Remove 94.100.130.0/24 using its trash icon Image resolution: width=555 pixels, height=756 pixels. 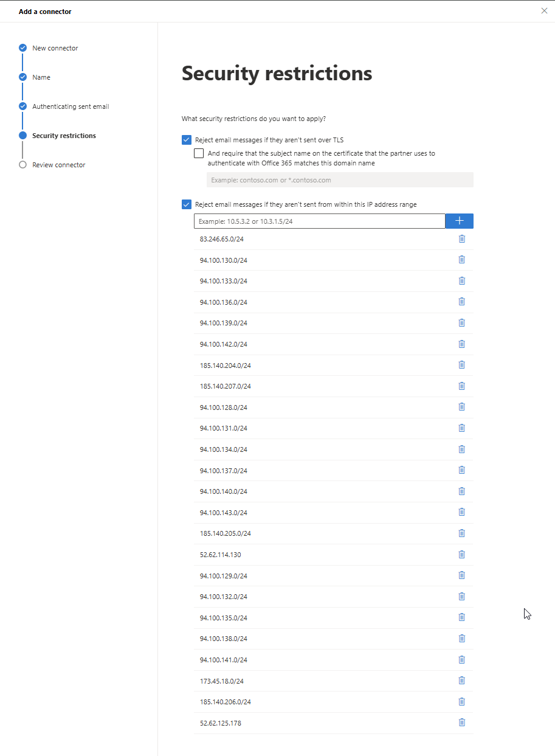point(461,260)
